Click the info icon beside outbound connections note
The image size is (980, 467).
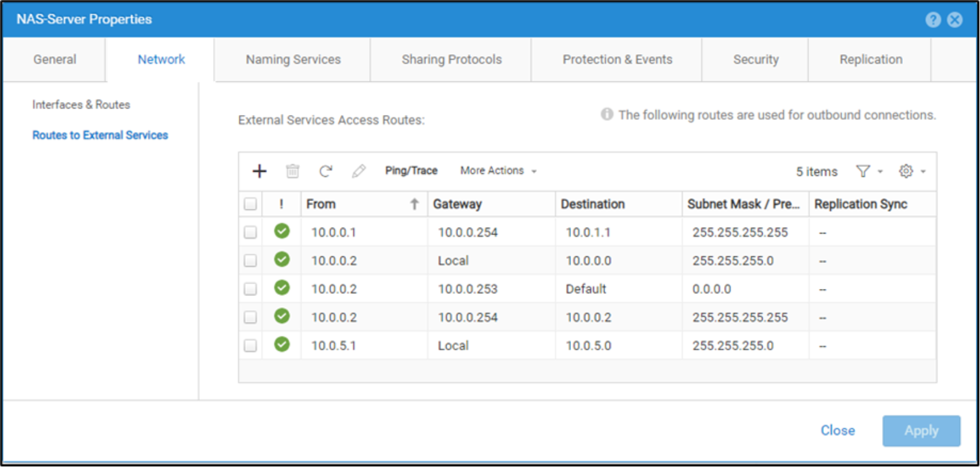tap(607, 114)
